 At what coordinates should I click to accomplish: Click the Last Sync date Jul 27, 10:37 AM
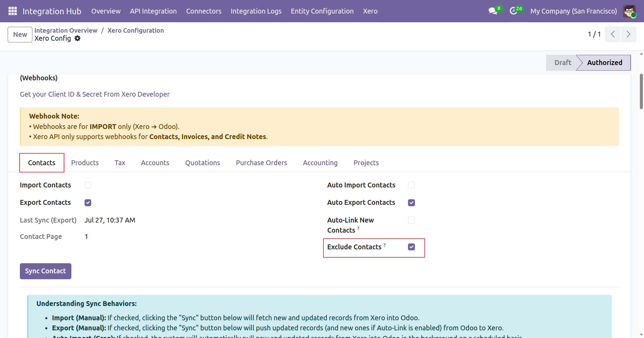(x=110, y=220)
